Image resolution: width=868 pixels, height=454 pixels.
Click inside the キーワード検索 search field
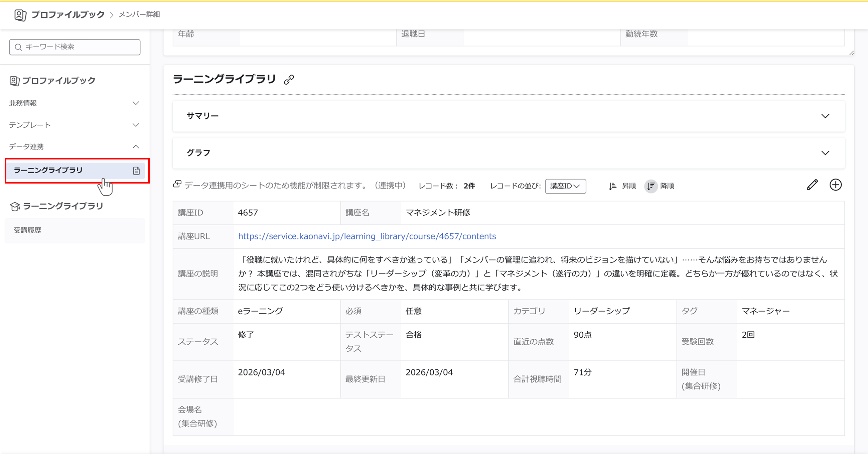pyautogui.click(x=74, y=47)
